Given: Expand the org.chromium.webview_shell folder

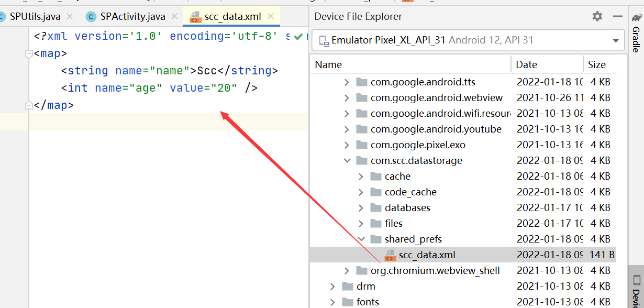Looking at the screenshot, I should 347,271.
